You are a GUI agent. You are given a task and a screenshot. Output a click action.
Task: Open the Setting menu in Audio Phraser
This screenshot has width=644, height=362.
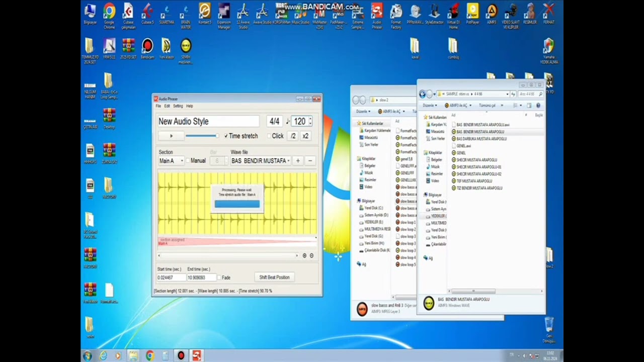pyautogui.click(x=178, y=106)
